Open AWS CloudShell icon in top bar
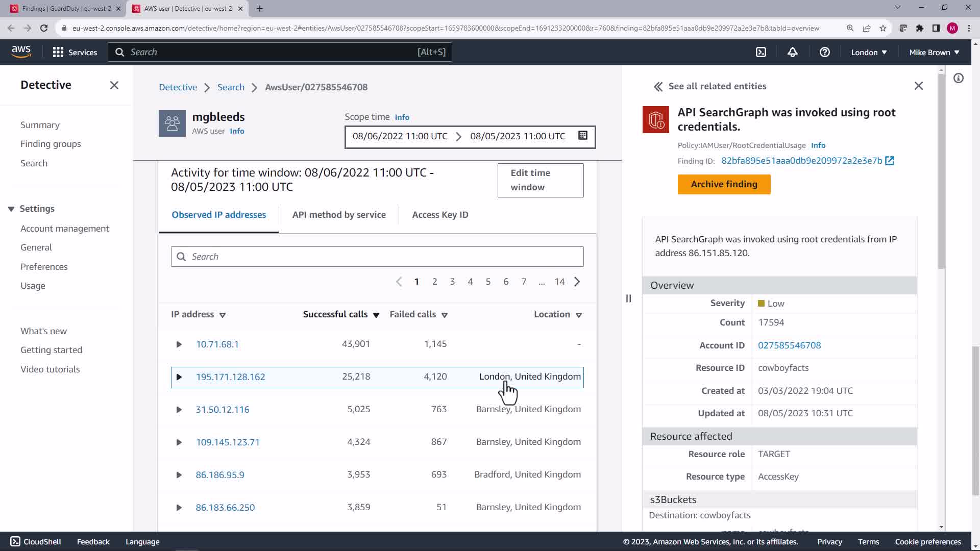 pos(761,52)
